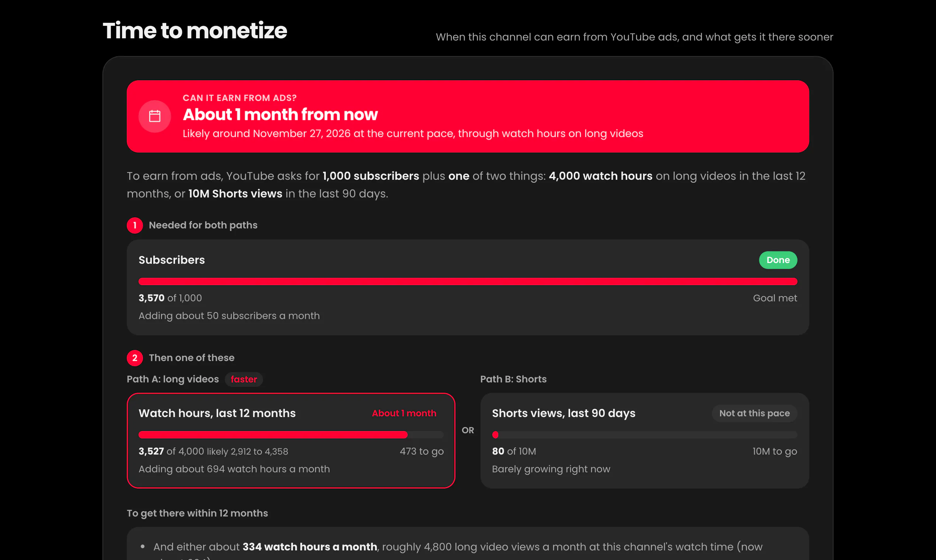The image size is (936, 560).
Task: Click the step 1 number badge
Action: [x=135, y=225]
